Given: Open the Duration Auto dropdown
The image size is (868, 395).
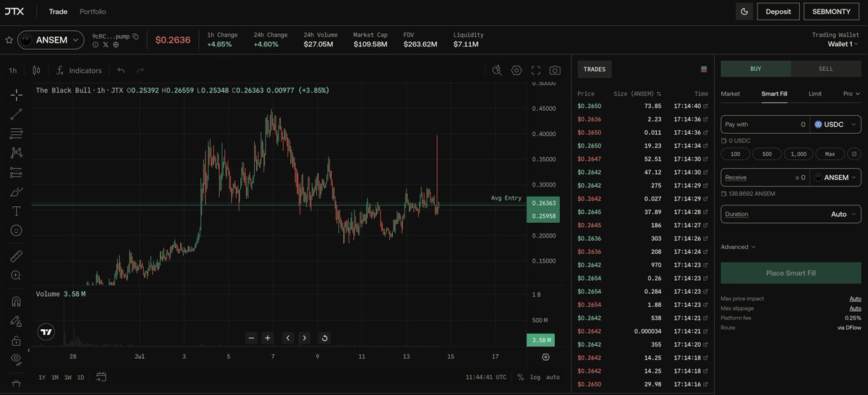Looking at the screenshot, I should tap(791, 214).
